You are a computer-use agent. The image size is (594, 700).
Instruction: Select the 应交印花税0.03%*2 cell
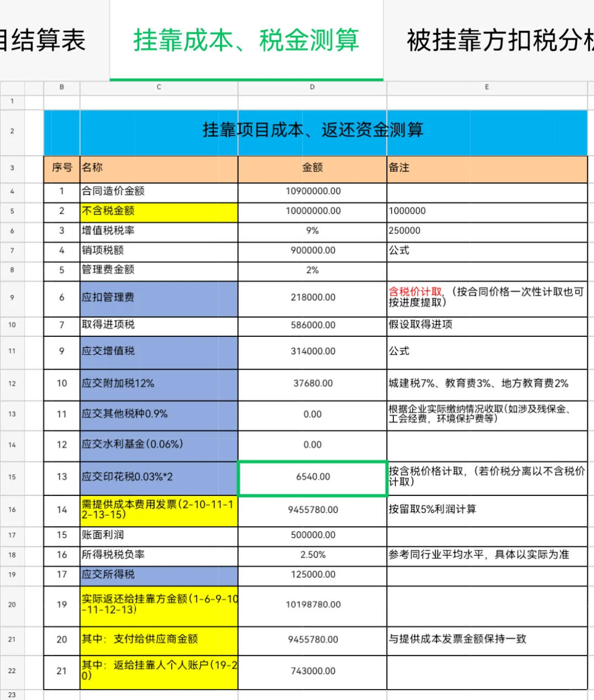(159, 478)
